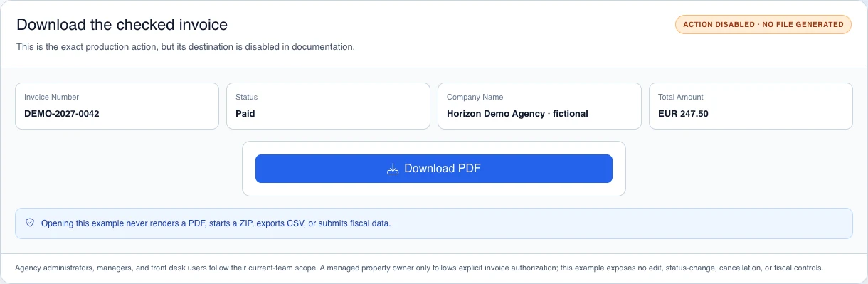
Task: Click the subtitle about the exact production action
Action: [185, 47]
